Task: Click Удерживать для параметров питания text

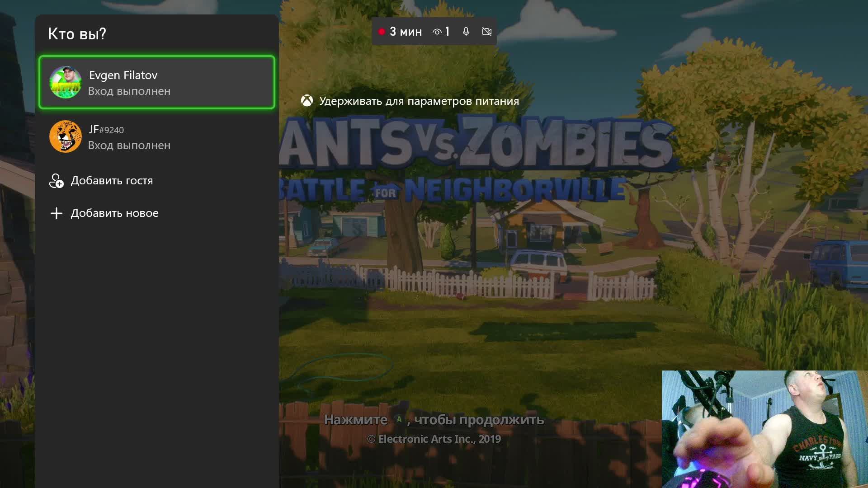Action: [419, 101]
